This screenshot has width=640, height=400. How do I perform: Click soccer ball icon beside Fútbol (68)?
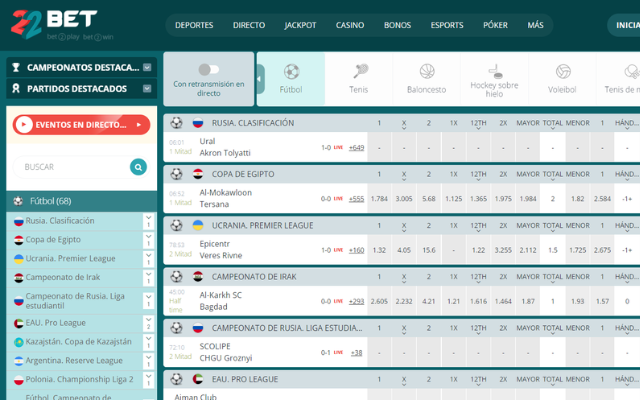(18, 201)
